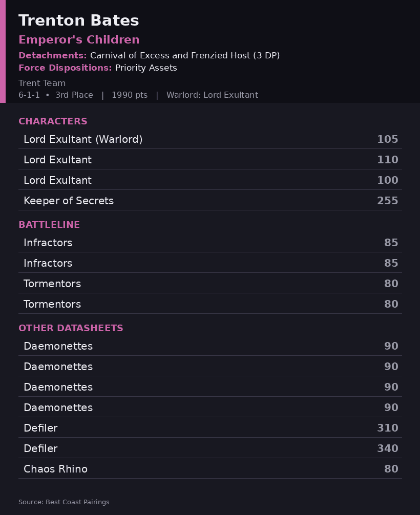Screen dimensions: 420x515
Task: Select the first Infractors unit row
Action: 211,242
